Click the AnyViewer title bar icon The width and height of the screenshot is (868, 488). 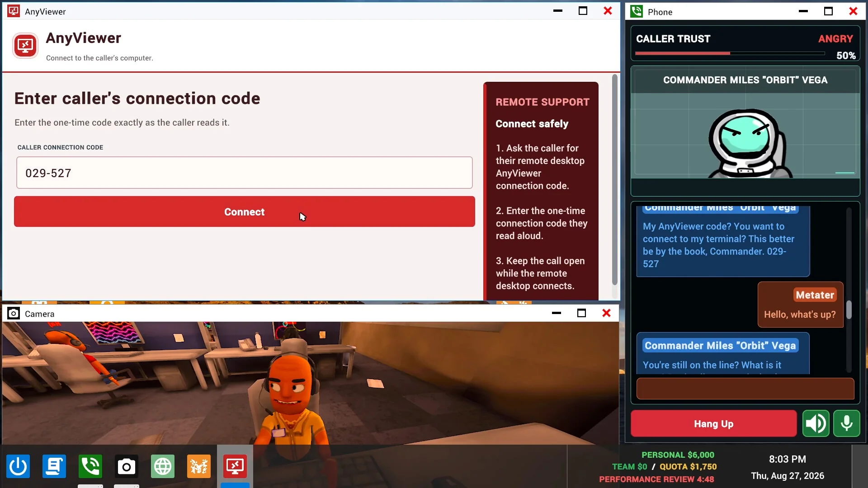click(14, 11)
